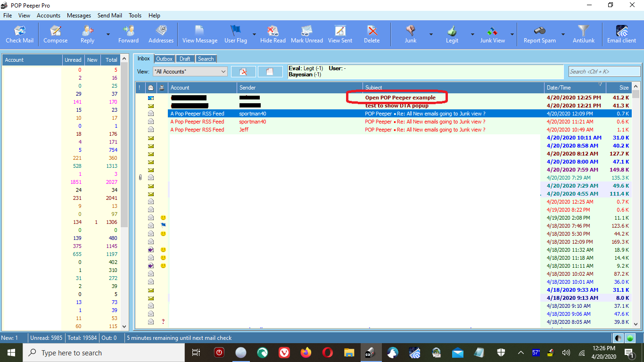Click the Search Ctrl+K field
This screenshot has height=362, width=644.
pyautogui.click(x=604, y=72)
